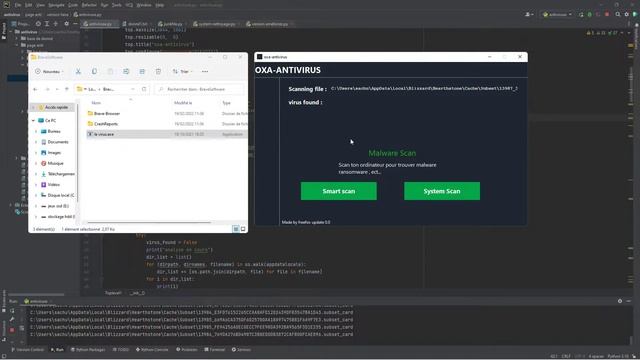This screenshot has height=360, width=640.
Task: Click PyCharm Search Everywhere magnifier icon
Action: coord(618,15)
